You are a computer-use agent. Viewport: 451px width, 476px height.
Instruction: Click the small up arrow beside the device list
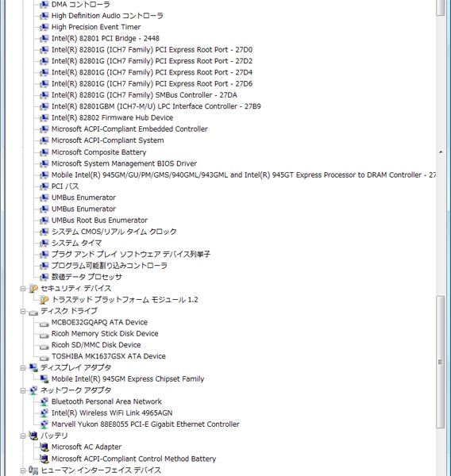click(x=441, y=152)
